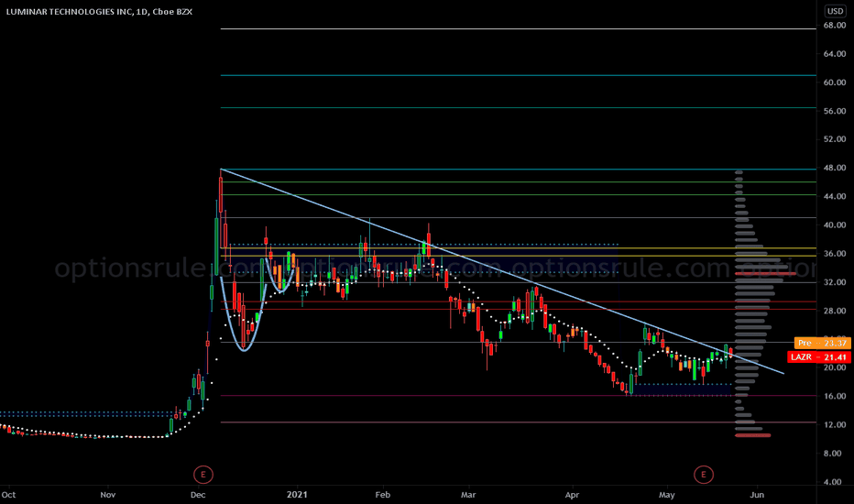Click the 36.00 price axis label
Viewport: 854px width, 504px height.
835,253
